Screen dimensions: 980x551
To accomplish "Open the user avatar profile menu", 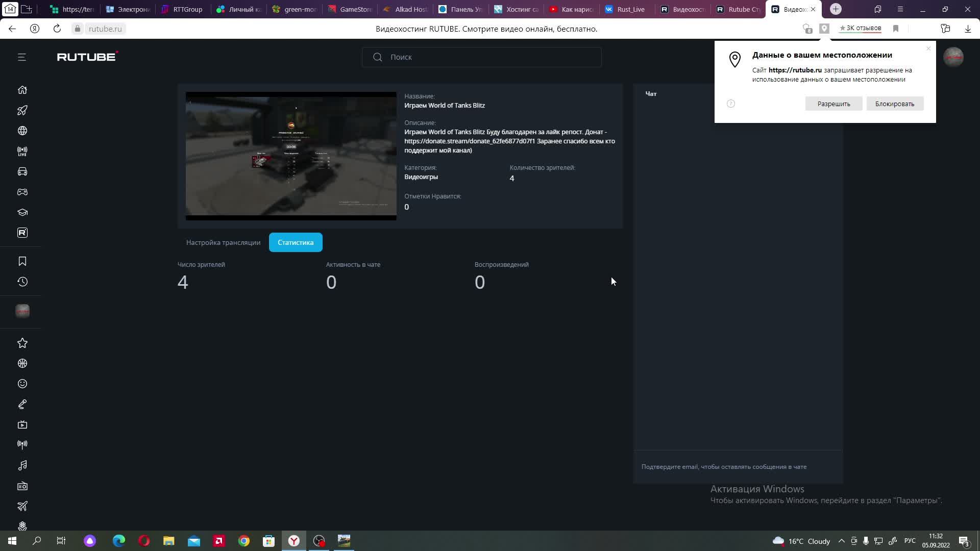I will [953, 57].
